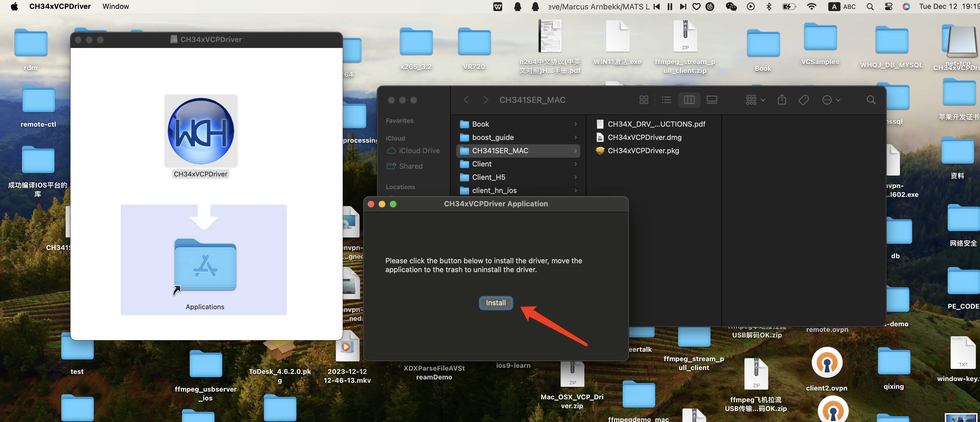Viewport: 980px width, 422px height.
Task: Select the CH341SER_MAC folder row
Action: tap(518, 150)
